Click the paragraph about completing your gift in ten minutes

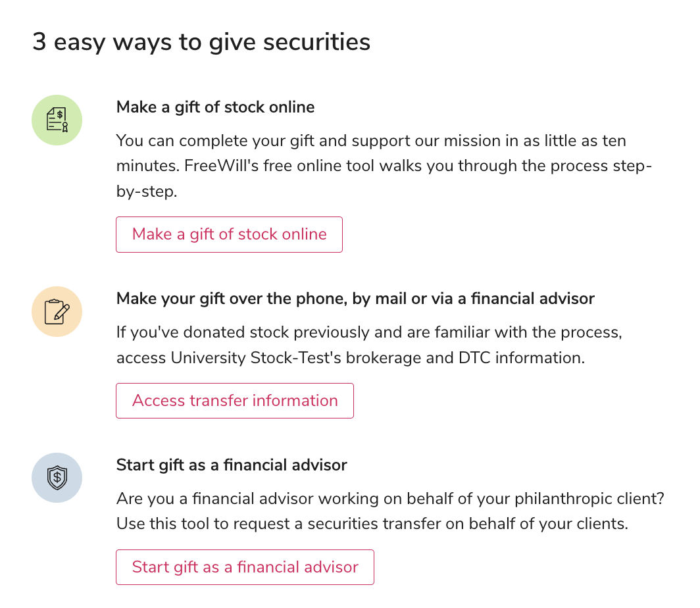pyautogui.click(x=384, y=167)
